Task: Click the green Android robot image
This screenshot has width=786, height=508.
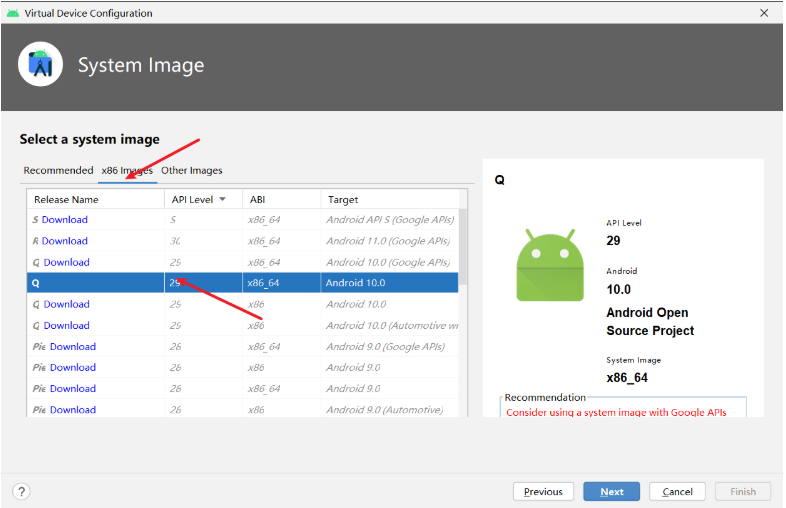Action: (x=550, y=265)
